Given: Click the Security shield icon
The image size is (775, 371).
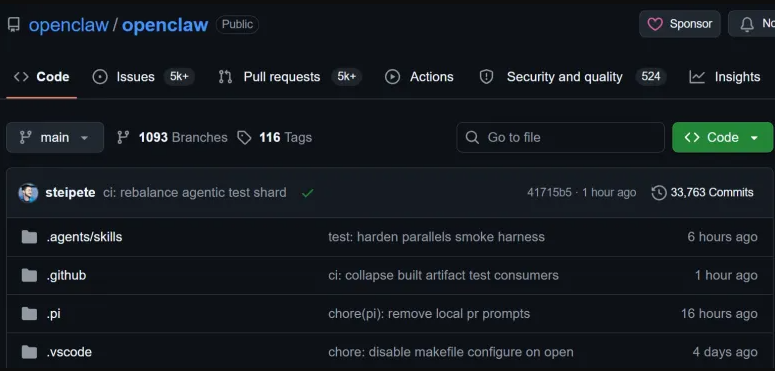Looking at the screenshot, I should [x=486, y=77].
